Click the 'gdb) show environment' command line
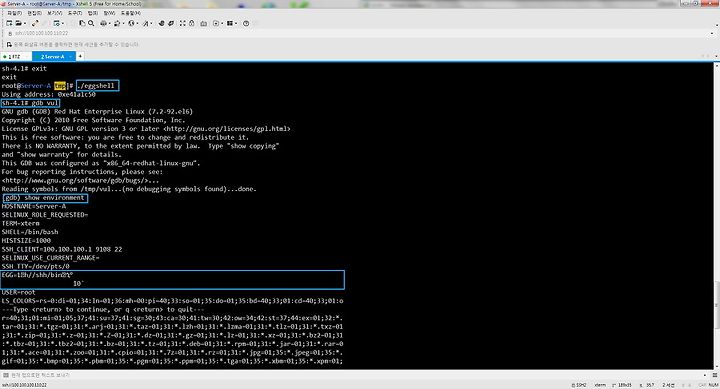 pyautogui.click(x=45, y=198)
